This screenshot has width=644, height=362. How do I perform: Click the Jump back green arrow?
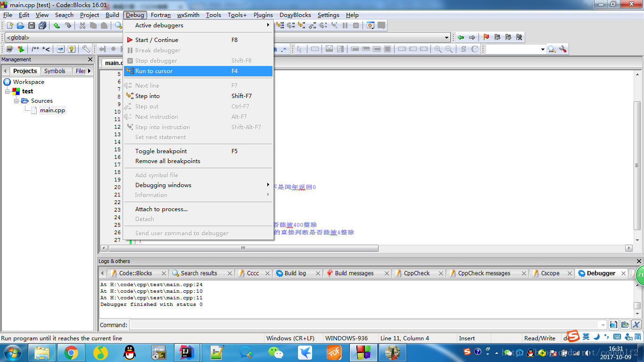click(461, 37)
